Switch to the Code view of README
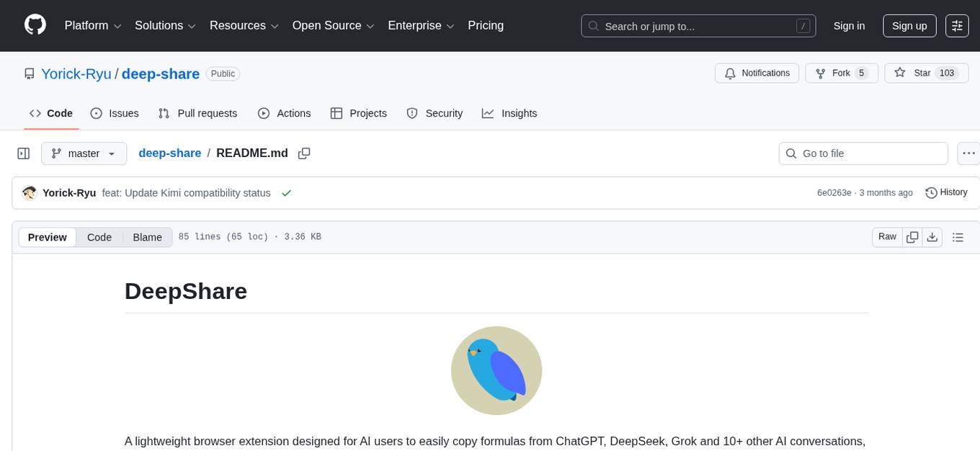The height and width of the screenshot is (451, 980). point(99,237)
